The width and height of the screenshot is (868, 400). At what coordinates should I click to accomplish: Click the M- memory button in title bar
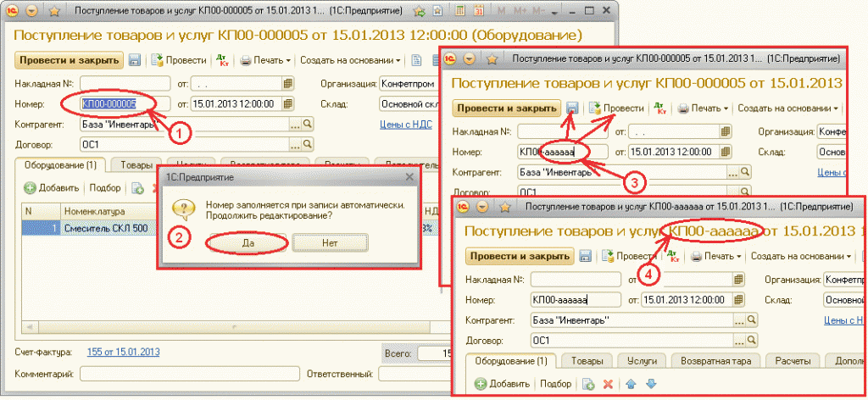(537, 10)
